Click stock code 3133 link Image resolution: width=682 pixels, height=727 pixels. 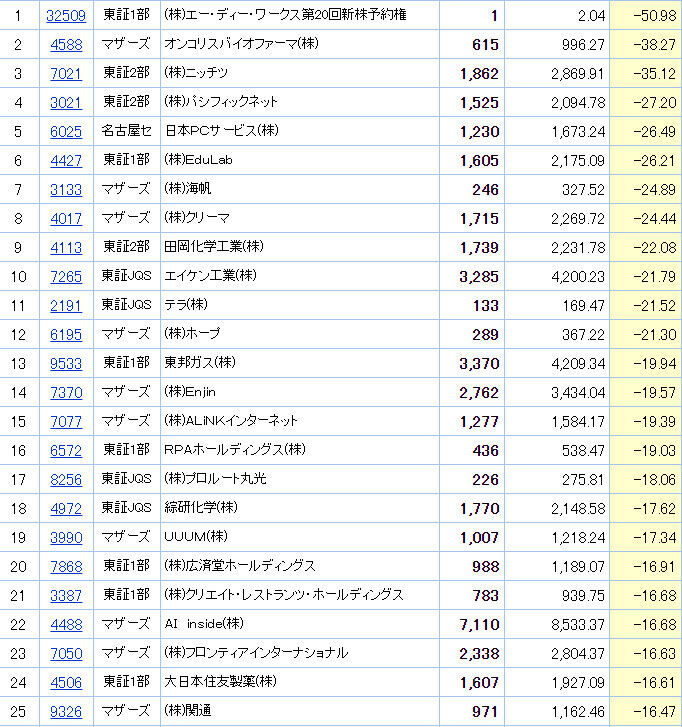[66, 190]
